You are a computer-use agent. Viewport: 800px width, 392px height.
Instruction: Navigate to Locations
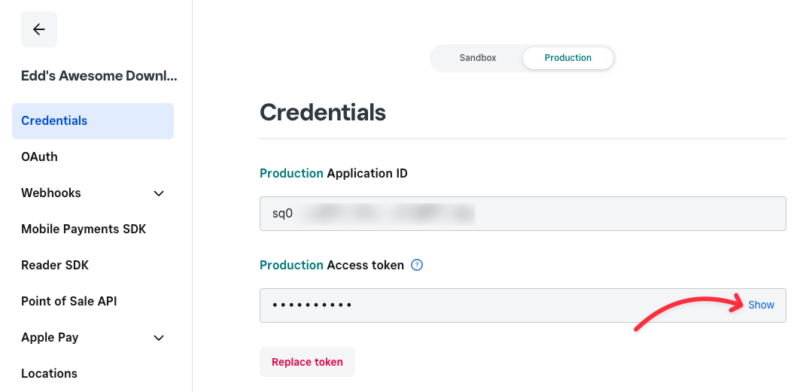(49, 374)
